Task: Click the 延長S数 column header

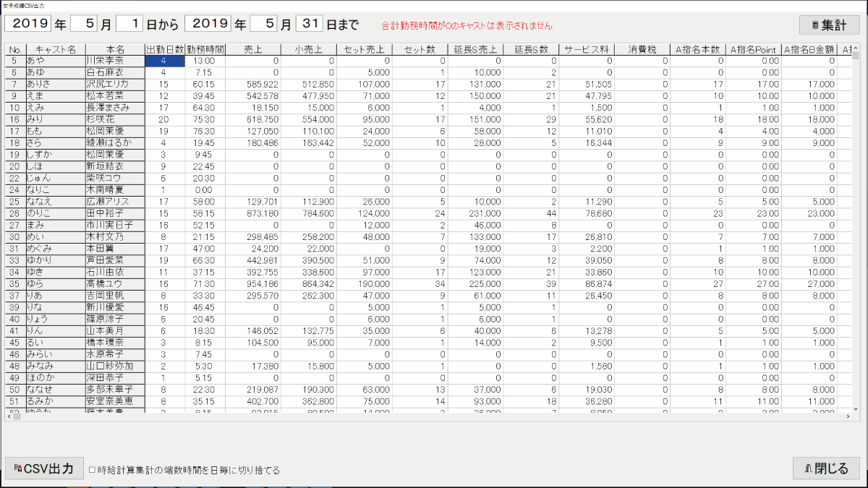Action: 531,50
